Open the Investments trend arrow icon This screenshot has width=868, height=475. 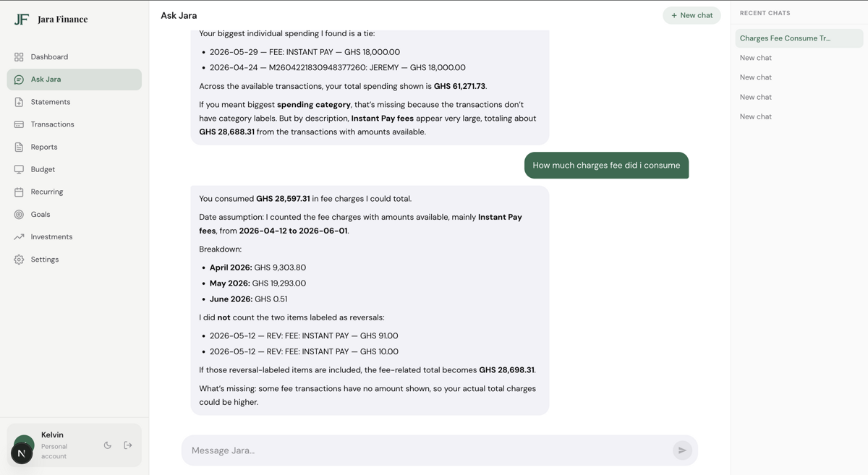[19, 237]
